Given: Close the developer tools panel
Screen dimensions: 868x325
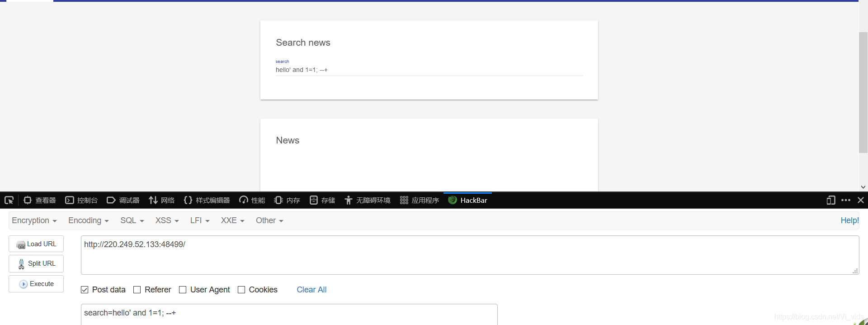Looking at the screenshot, I should click(x=861, y=200).
